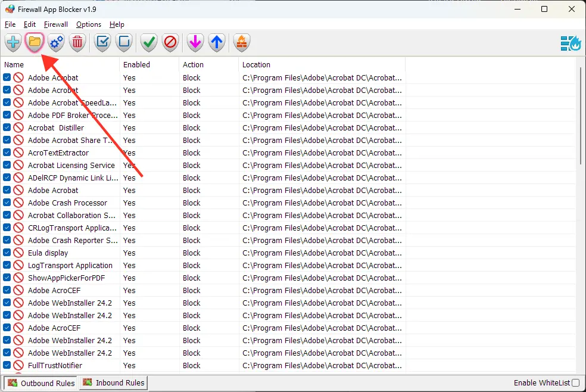
Task: Click the block icon beside AcroTextExtractor
Action: (x=18, y=153)
